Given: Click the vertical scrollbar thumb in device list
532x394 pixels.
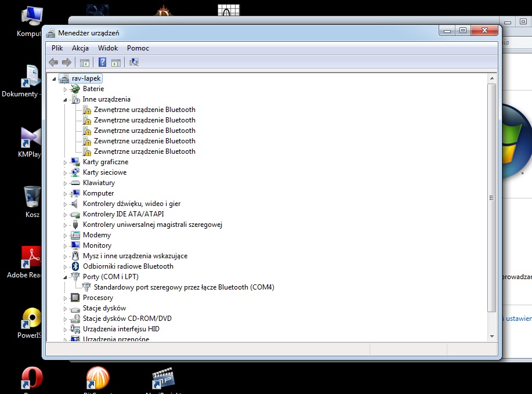Looking at the screenshot, I should coord(491,198).
